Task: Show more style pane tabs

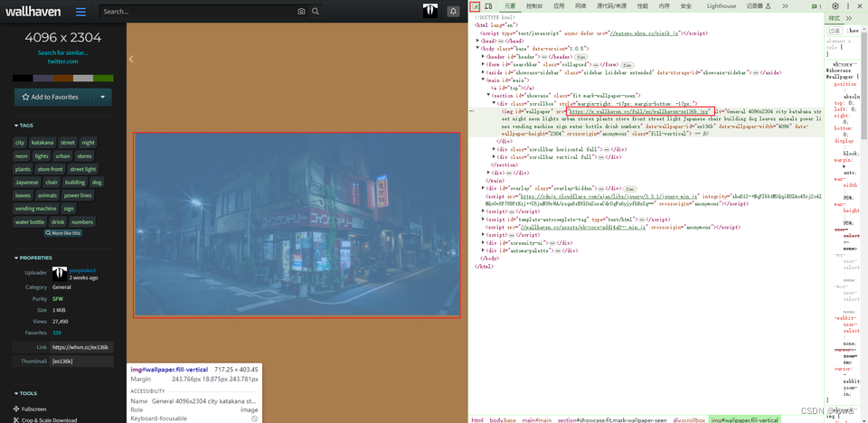Action: pos(849,18)
